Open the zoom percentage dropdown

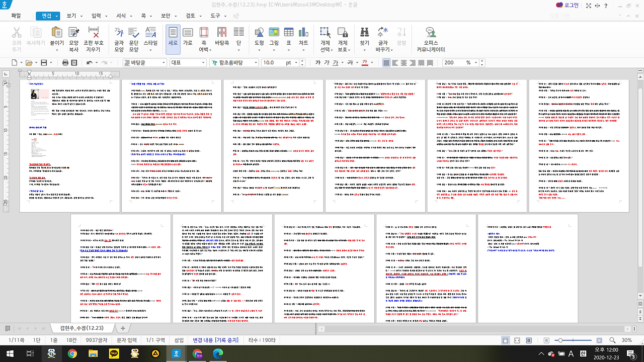pos(476,63)
